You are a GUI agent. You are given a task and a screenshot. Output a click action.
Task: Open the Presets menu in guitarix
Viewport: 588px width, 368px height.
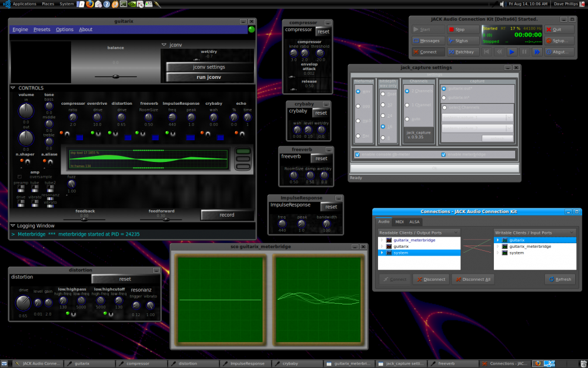42,29
